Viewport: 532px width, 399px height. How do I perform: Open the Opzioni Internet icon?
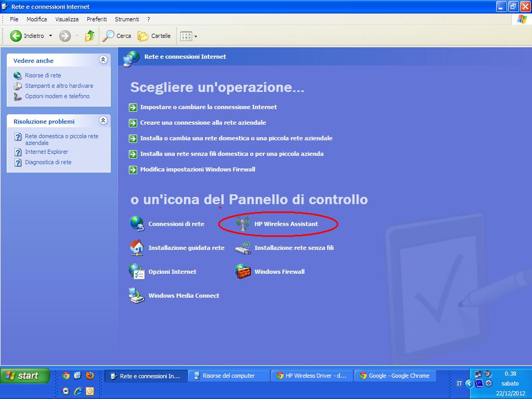coord(137,271)
